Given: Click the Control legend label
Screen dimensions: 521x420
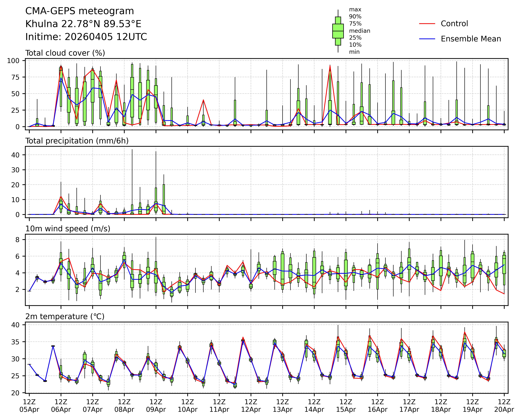Looking at the screenshot, I should click(454, 24).
